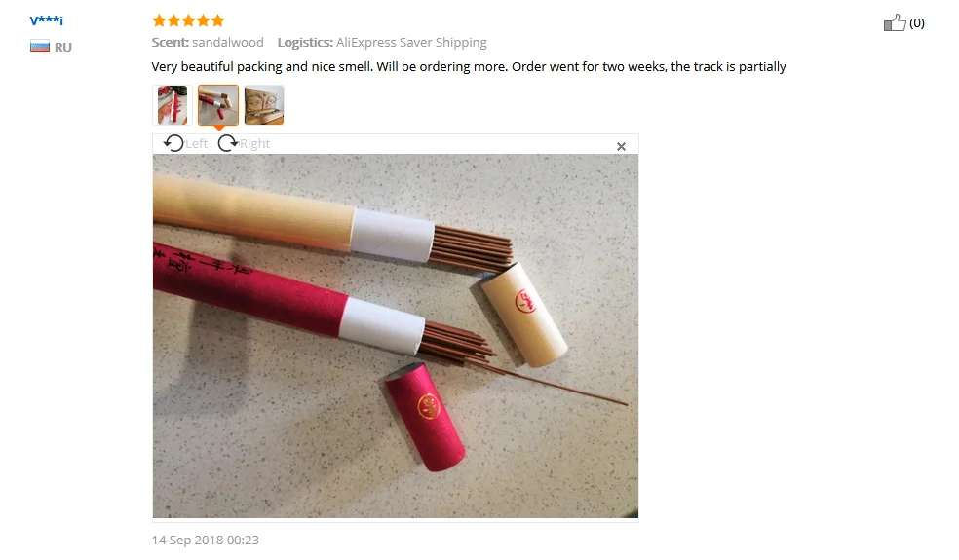Click "AliExpress Saver Shipping" logistics text

coord(411,42)
